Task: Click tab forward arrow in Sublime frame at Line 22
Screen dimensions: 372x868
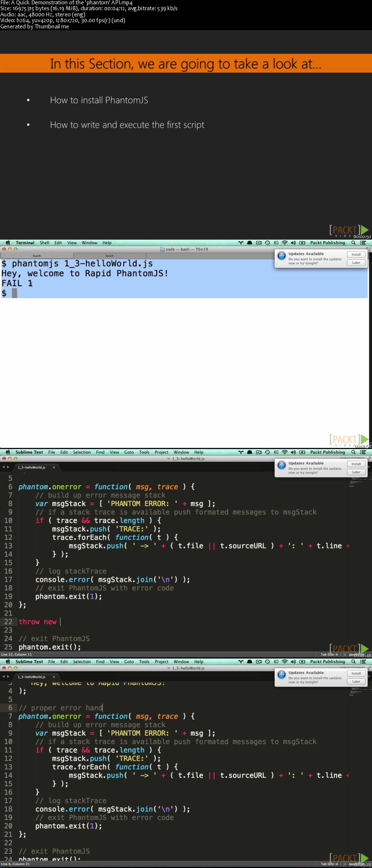Action: click(8, 467)
